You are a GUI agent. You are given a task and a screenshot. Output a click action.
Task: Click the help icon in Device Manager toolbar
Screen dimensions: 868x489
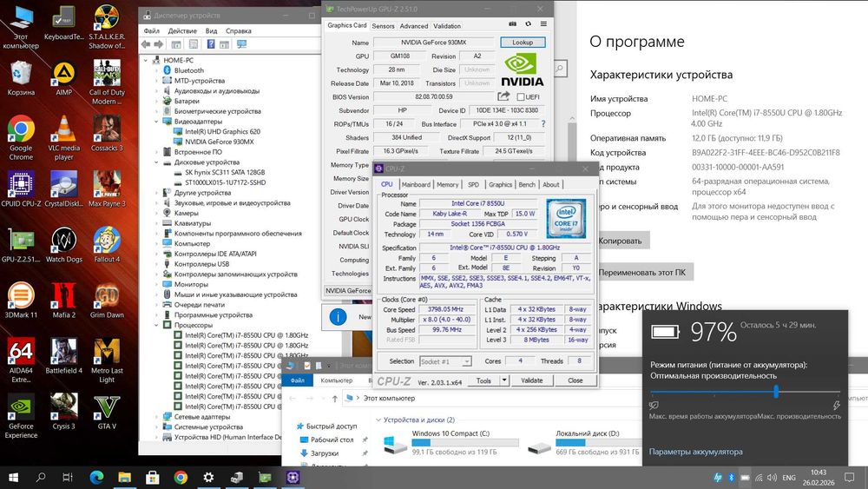[211, 44]
